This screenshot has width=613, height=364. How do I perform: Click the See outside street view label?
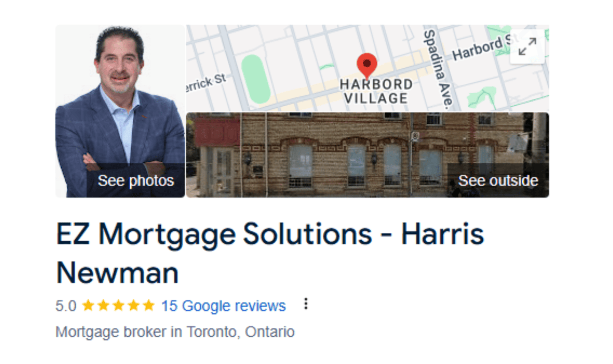tap(498, 180)
